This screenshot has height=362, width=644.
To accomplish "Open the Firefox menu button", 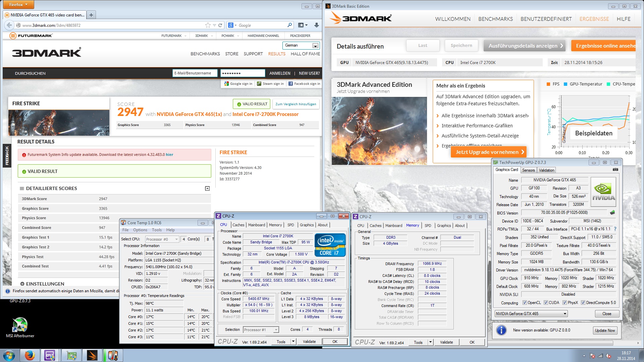I will pos(18,5).
